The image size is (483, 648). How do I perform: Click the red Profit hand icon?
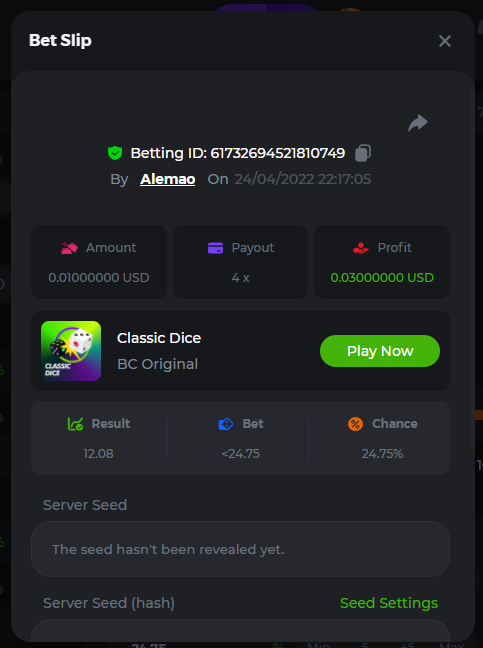coord(361,248)
